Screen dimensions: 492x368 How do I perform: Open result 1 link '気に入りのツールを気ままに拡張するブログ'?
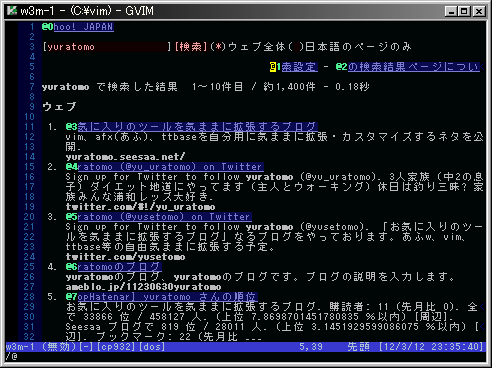[x=197, y=127]
